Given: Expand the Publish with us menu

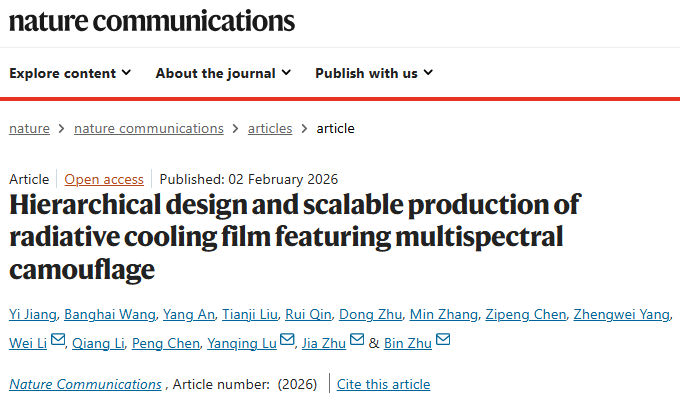Looking at the screenshot, I should pyautogui.click(x=374, y=73).
